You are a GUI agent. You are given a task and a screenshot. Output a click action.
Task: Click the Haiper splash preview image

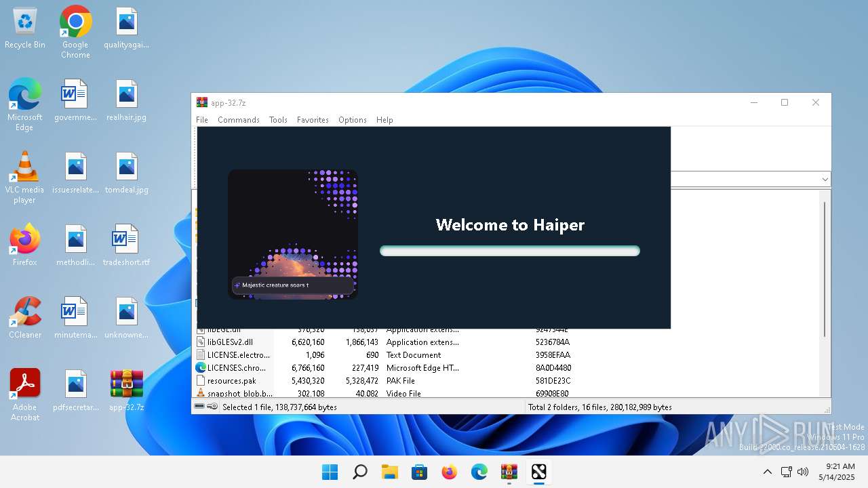tap(293, 234)
